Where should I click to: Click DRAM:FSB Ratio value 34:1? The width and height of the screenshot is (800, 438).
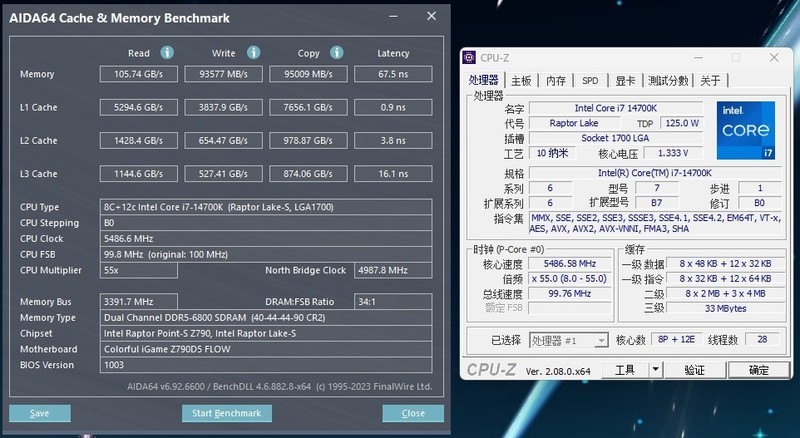[x=393, y=302]
